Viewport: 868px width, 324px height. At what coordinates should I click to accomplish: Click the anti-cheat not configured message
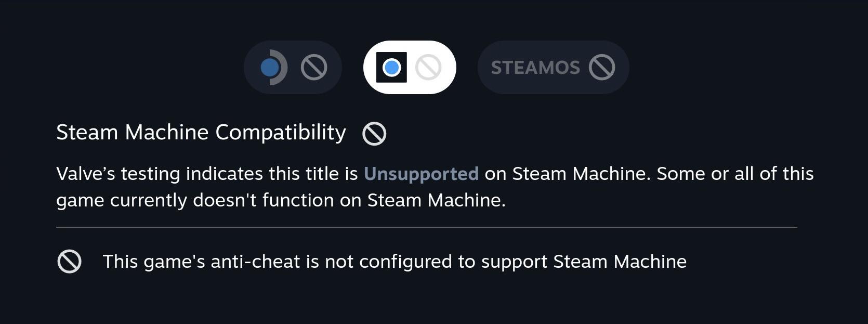pos(394,262)
